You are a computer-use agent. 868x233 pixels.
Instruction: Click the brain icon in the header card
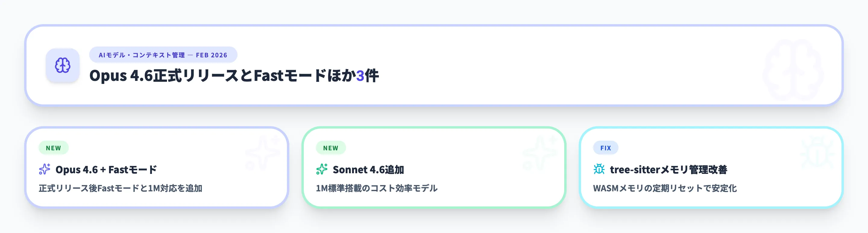point(63,65)
